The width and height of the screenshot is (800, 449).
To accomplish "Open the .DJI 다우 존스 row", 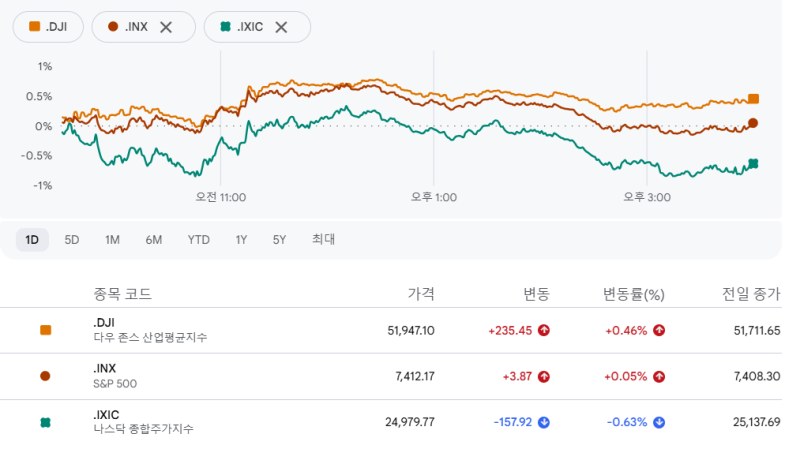I will click(391, 330).
